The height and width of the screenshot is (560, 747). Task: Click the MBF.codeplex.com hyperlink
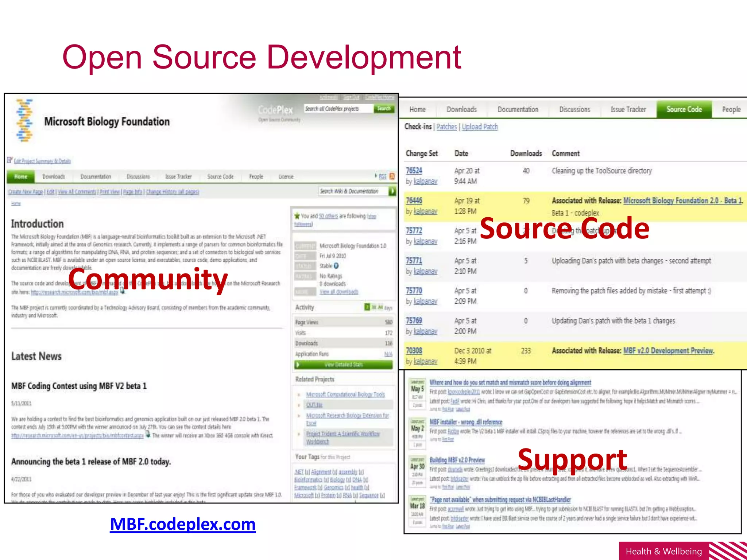pos(183,524)
